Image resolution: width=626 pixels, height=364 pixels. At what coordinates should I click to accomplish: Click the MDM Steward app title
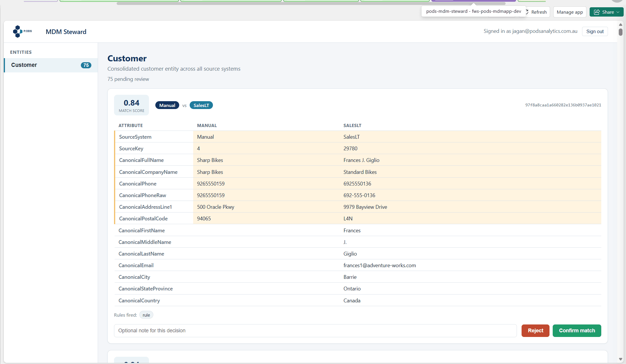(x=66, y=32)
